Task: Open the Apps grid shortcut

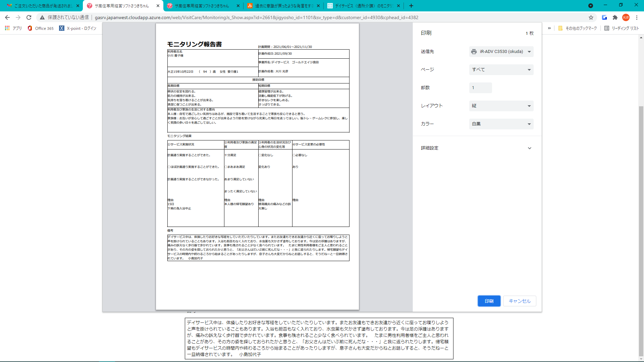Action: click(x=13, y=28)
